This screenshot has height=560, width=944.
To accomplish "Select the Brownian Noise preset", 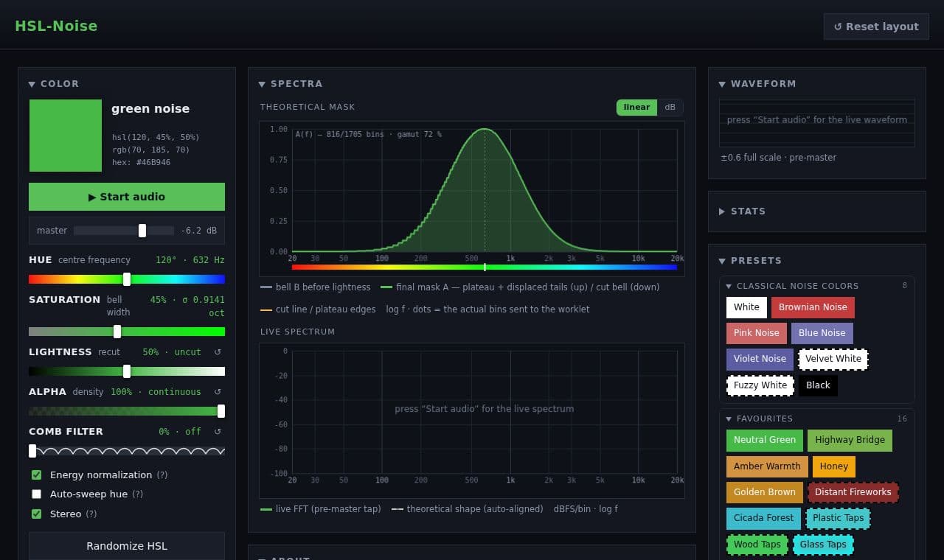I will 813,307.
